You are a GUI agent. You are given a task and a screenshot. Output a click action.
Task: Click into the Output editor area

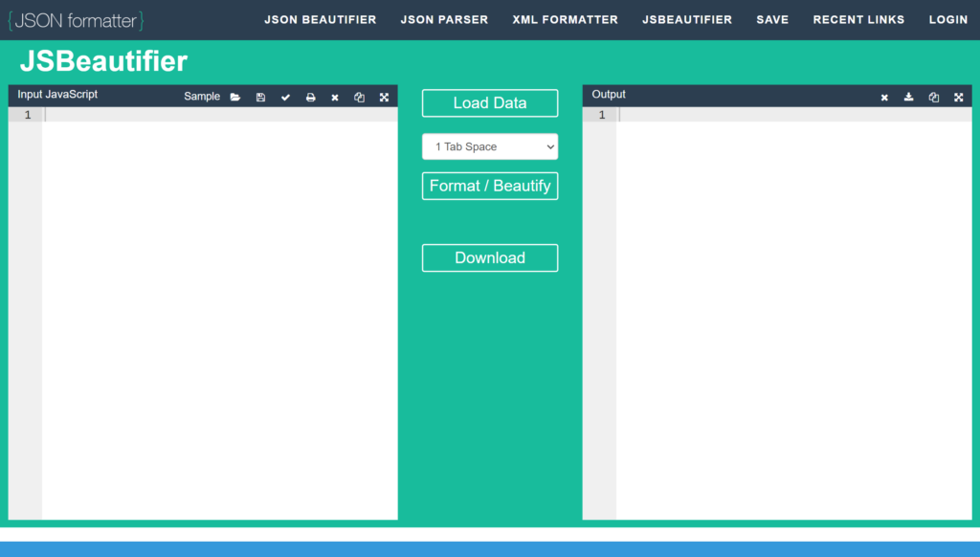pyautogui.click(x=793, y=313)
